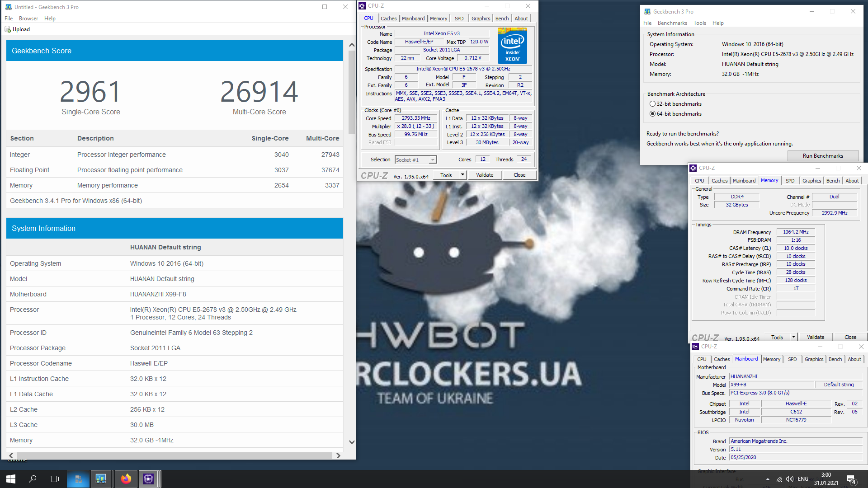Select Graphics tab in CPU-Z Mainboard window
This screenshot has height=488, width=868.
click(x=814, y=359)
